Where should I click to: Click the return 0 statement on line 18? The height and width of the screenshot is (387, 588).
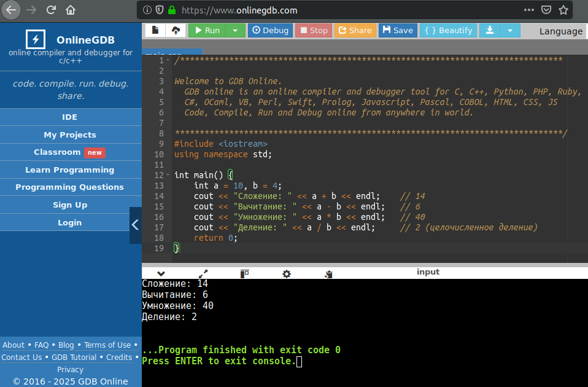click(x=215, y=238)
